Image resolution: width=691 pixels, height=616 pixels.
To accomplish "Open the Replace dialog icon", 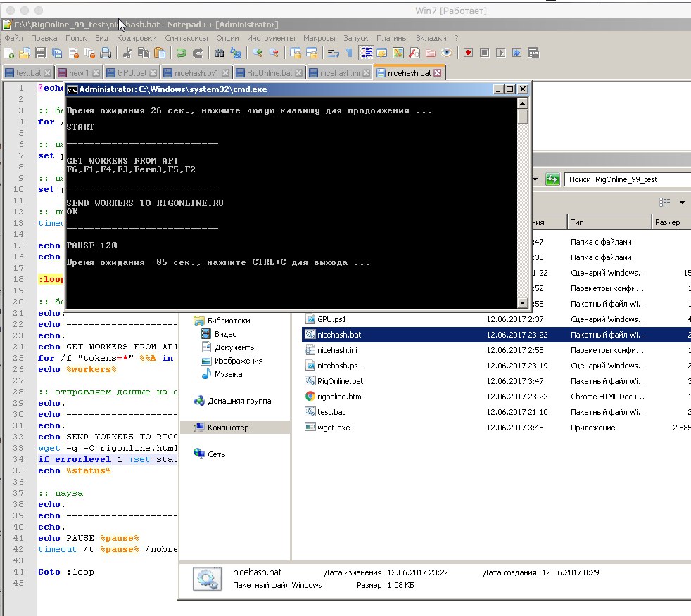I will click(x=235, y=53).
